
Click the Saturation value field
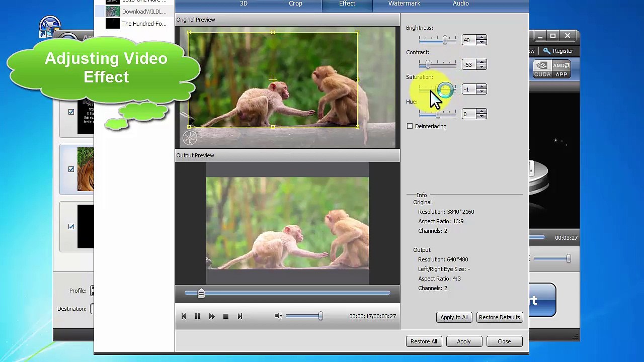[x=469, y=89]
